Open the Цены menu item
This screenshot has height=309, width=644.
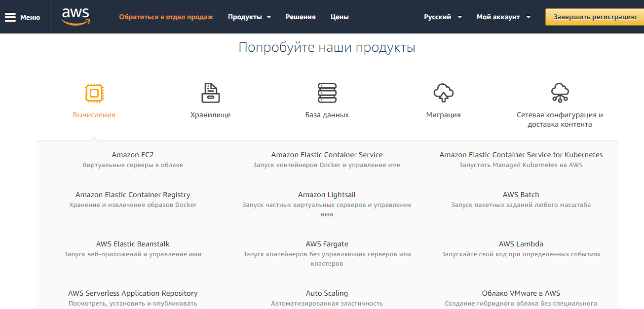(340, 17)
